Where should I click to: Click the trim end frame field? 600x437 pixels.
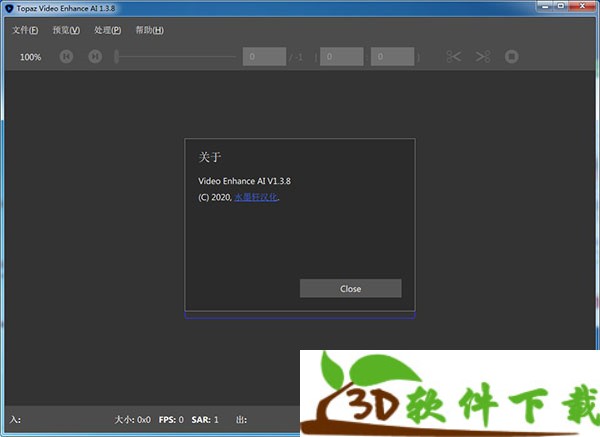click(393, 57)
